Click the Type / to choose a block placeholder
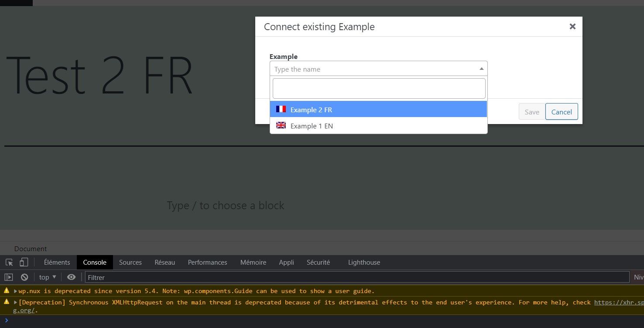Image resolution: width=644 pixels, height=328 pixels. coord(225,205)
